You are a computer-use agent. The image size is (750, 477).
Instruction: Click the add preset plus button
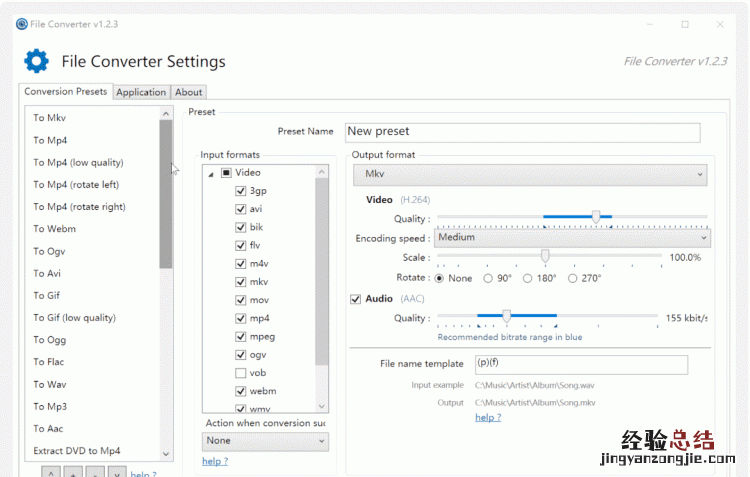point(75,473)
